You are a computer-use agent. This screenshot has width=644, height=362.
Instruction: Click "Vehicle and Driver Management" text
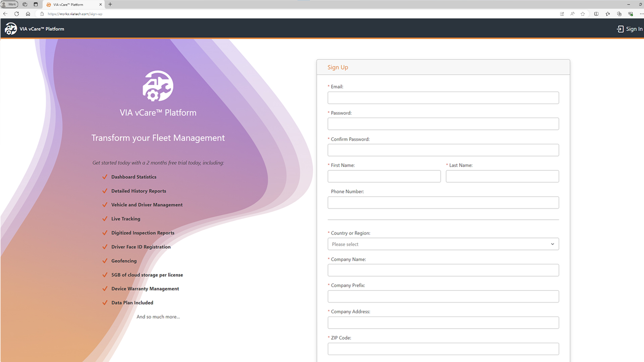147,205
